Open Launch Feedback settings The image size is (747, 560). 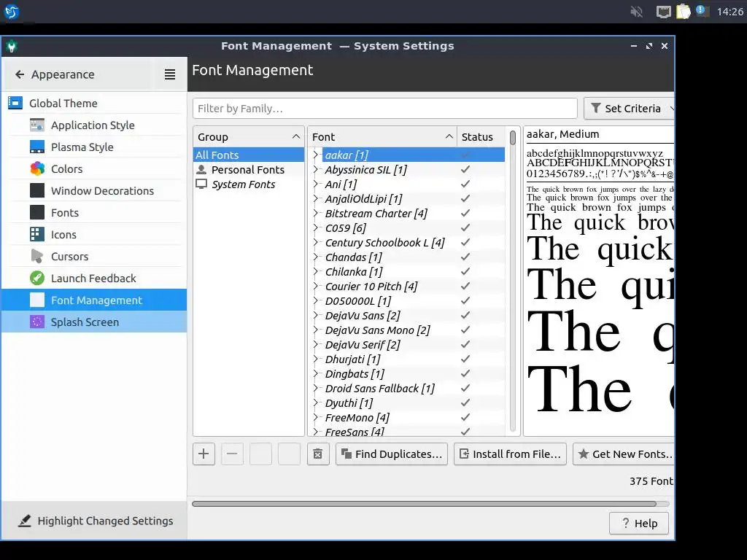(x=94, y=279)
